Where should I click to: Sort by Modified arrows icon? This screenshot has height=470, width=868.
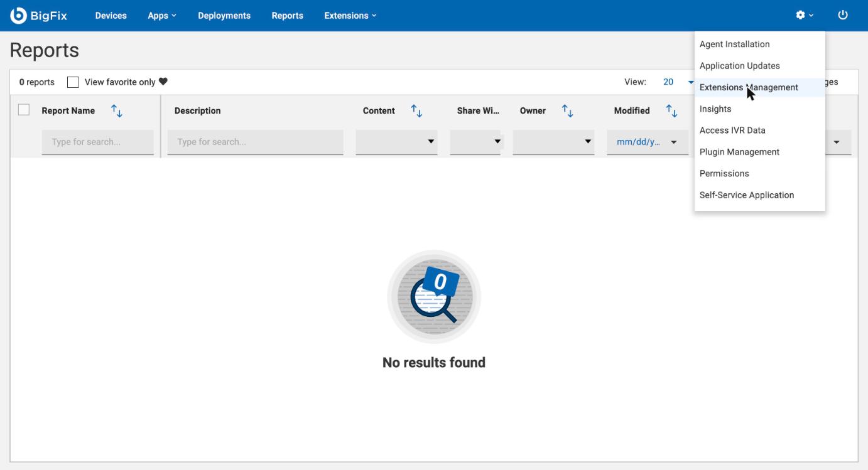[x=671, y=111]
